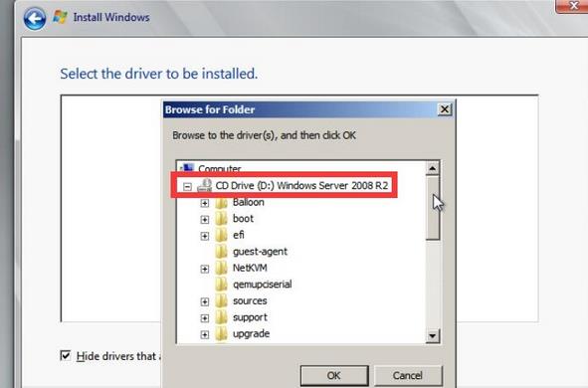This screenshot has height=388, width=588.
Task: Click the NetKVM folder icon
Action: click(221, 268)
